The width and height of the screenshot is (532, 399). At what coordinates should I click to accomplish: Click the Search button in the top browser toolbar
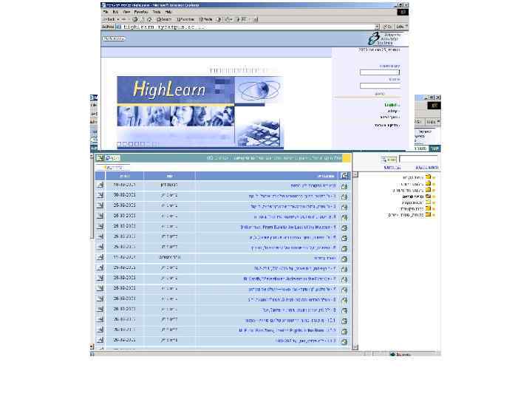(x=164, y=19)
